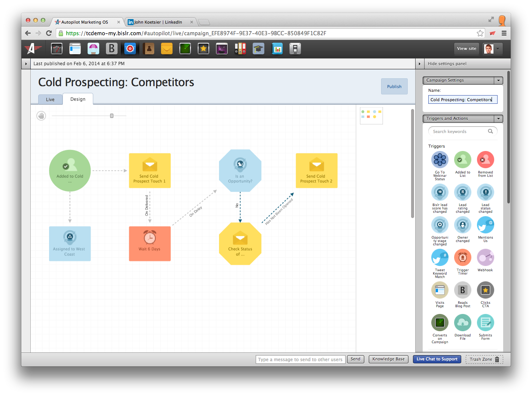Select the John Koetsier LinkedIn browser tab
The image size is (532, 396).
(160, 22)
